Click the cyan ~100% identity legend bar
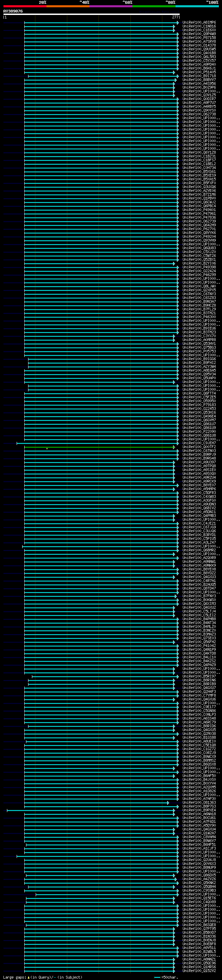The width and height of the screenshot is (222, 980). click(x=197, y=7)
